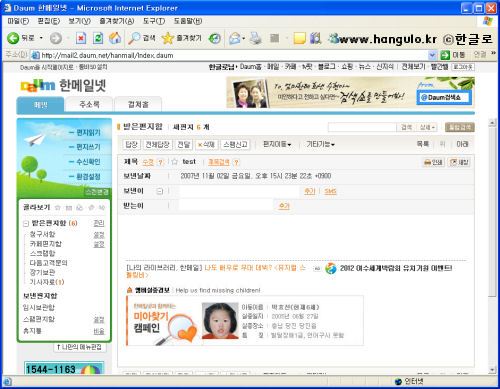
Task: Collapse the 보낸이 sender details toggle
Action: tap(160, 191)
